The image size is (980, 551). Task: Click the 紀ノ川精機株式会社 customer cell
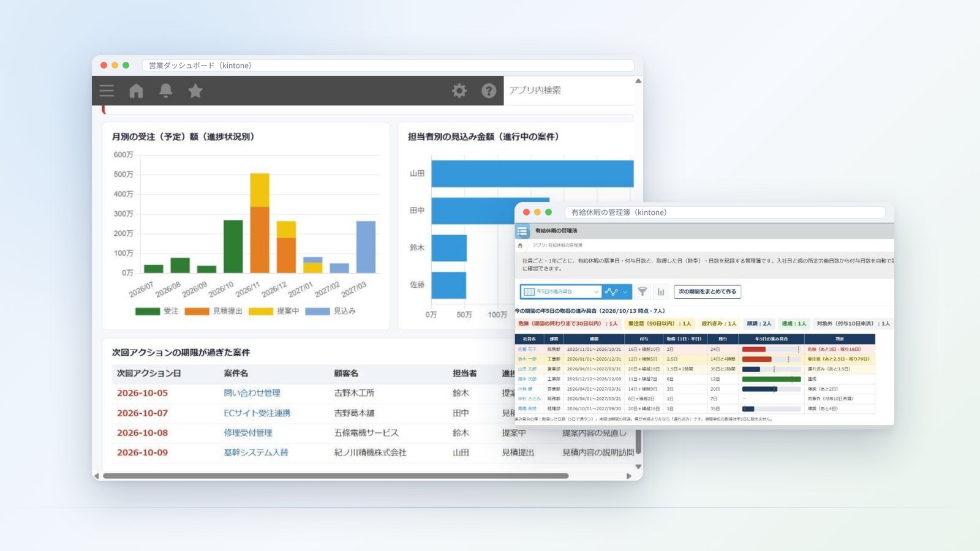coord(370,452)
